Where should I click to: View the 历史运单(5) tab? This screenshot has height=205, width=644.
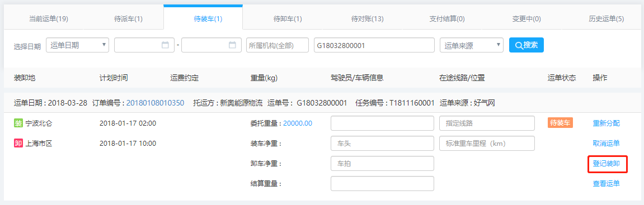[606, 19]
